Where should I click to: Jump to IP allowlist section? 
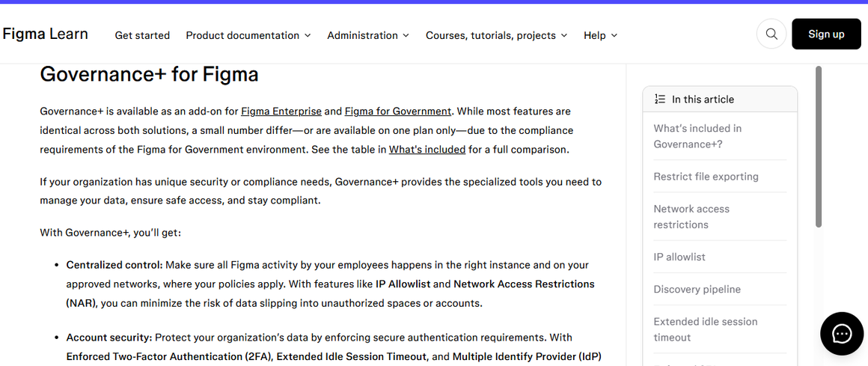point(679,257)
